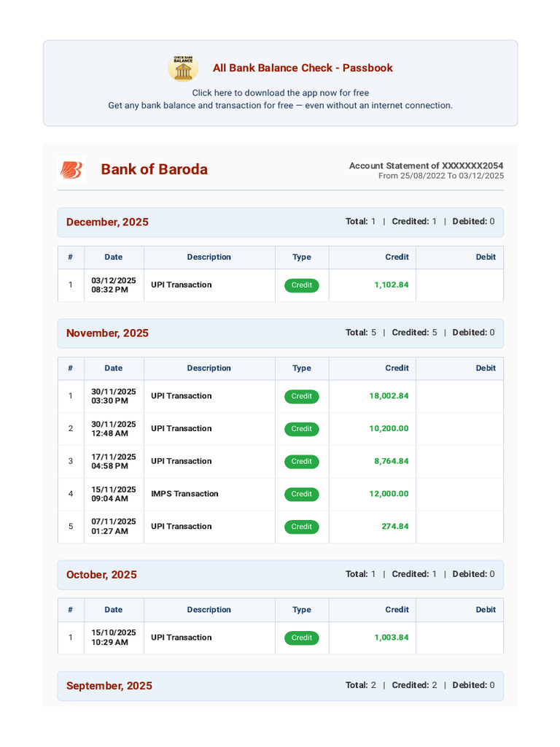Image resolution: width=560 pixels, height=747 pixels.
Task: Click the December table Type column header
Action: [302, 258]
